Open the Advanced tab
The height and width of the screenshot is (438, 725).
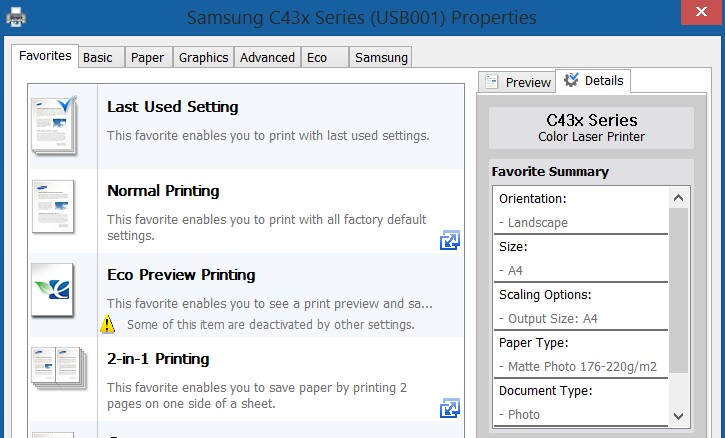coord(267,57)
